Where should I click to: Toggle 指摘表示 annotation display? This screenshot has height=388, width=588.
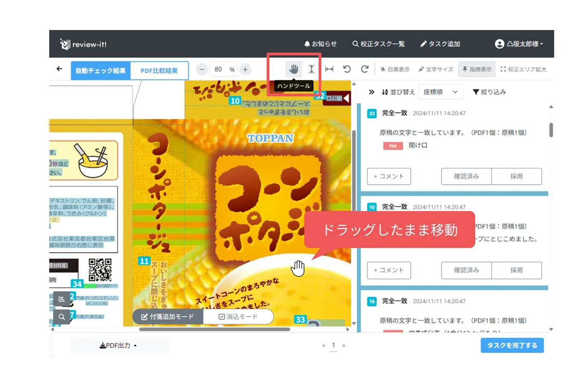[477, 69]
